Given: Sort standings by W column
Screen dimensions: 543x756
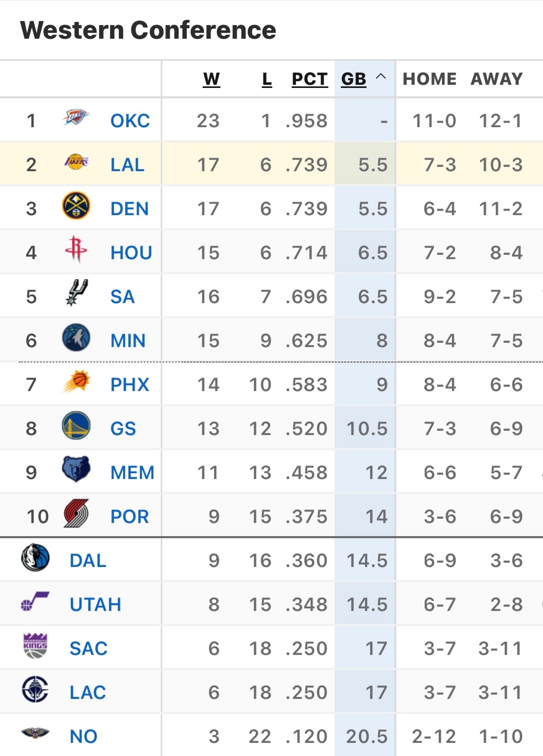Looking at the screenshot, I should (211, 79).
